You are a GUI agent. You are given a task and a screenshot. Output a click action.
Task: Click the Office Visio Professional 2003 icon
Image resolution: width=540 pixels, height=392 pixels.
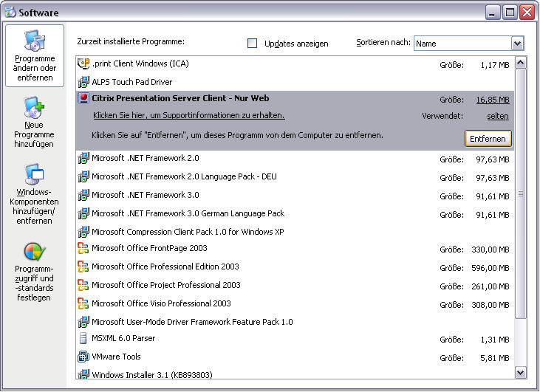[x=83, y=303]
